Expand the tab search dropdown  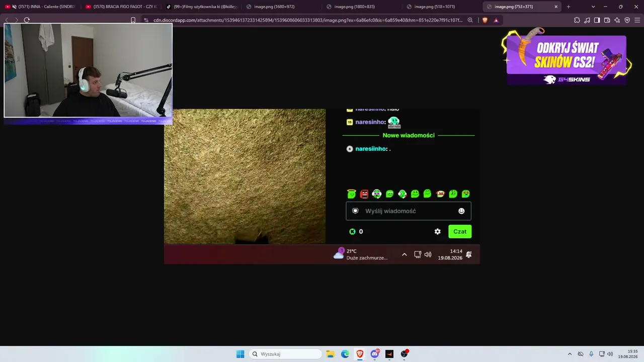coord(593,7)
